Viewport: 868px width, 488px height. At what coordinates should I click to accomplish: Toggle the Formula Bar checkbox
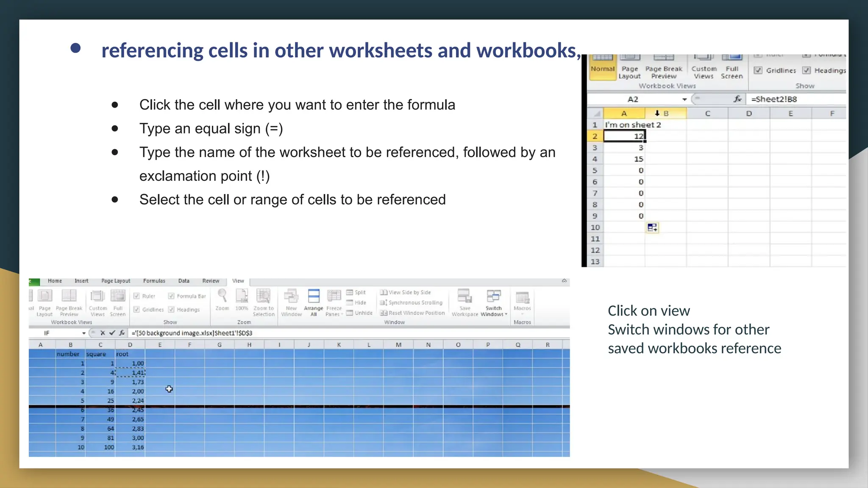pos(171,296)
